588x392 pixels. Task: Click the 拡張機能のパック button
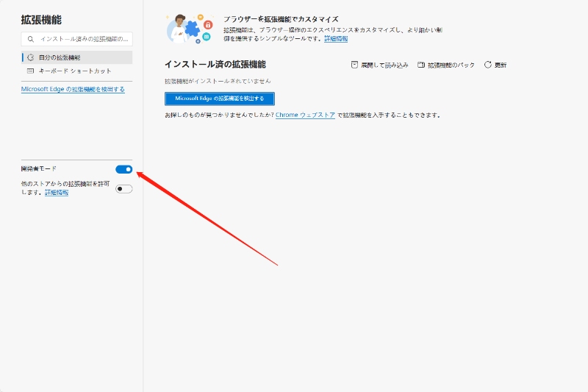coord(446,65)
